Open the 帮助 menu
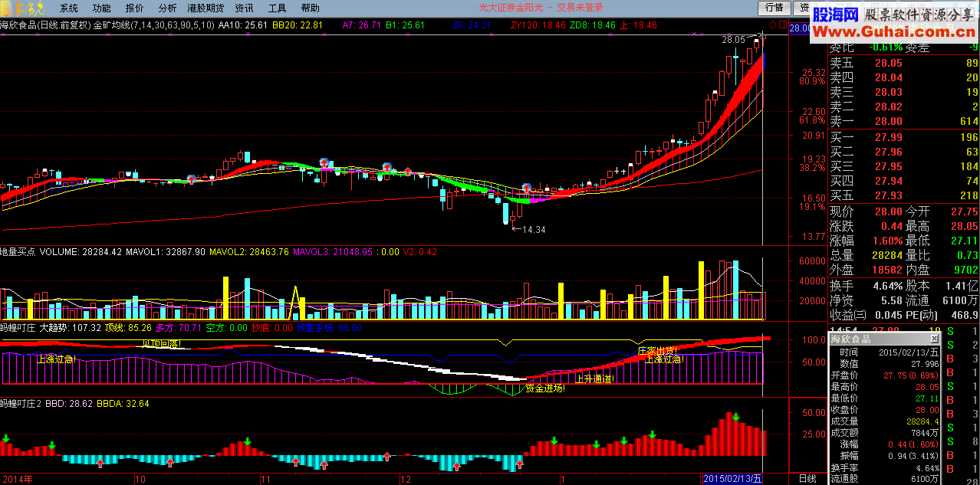 coord(310,8)
